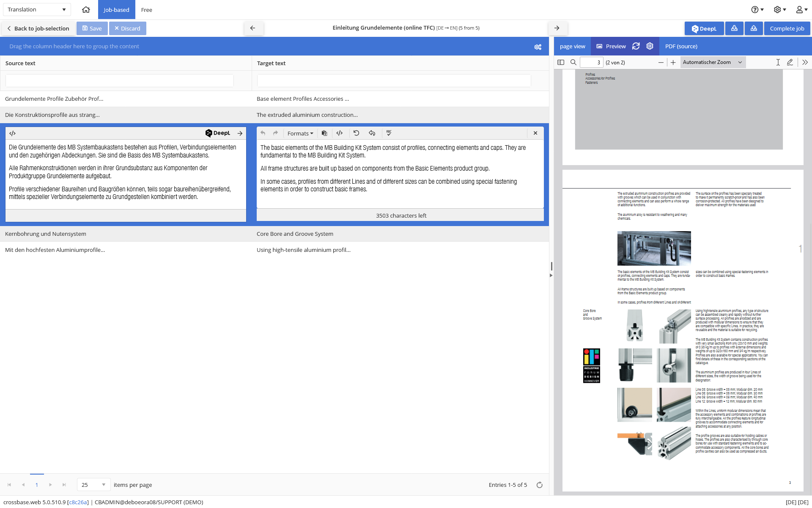Select text cursor tool in PDF viewer
Viewport: 812px width, 508px height.
point(778,62)
